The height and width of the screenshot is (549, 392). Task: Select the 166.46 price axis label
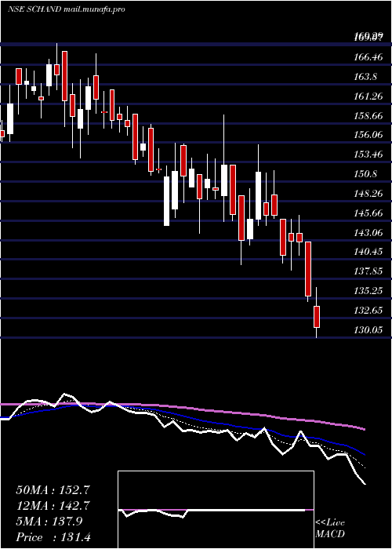pyautogui.click(x=368, y=56)
